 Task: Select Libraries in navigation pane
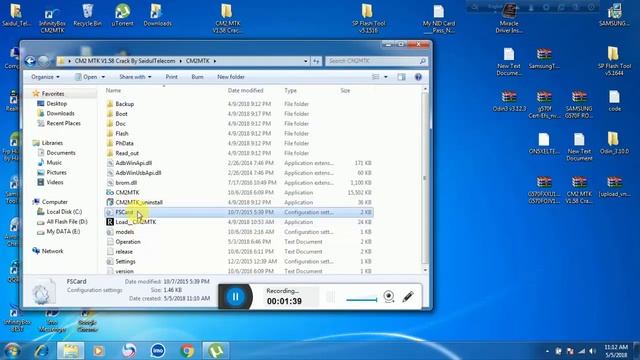point(52,143)
